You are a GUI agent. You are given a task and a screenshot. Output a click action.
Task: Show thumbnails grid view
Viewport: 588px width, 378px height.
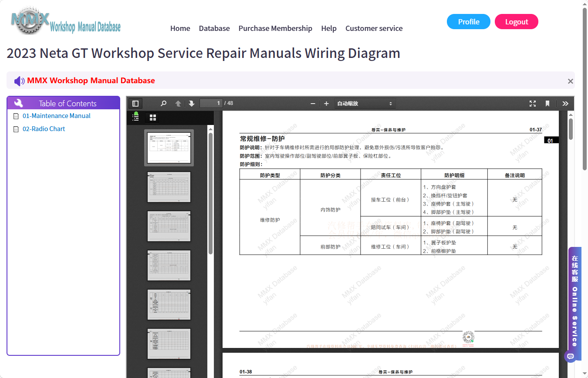[153, 118]
